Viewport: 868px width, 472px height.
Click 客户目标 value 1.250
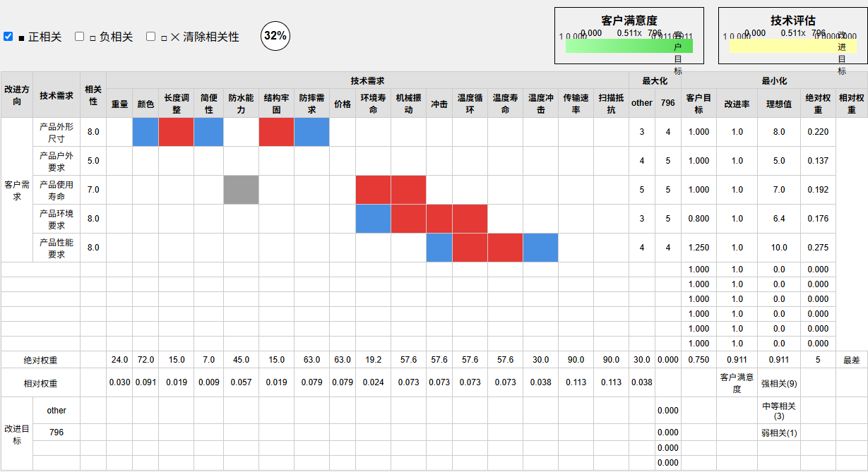(x=698, y=248)
